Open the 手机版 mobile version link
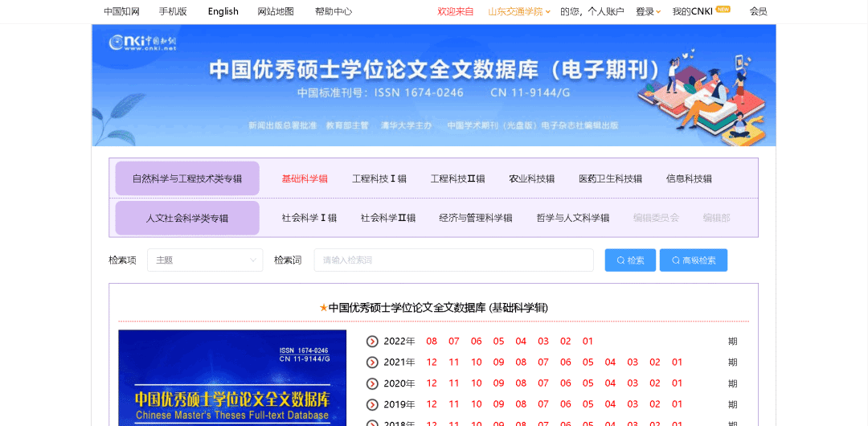 click(173, 11)
